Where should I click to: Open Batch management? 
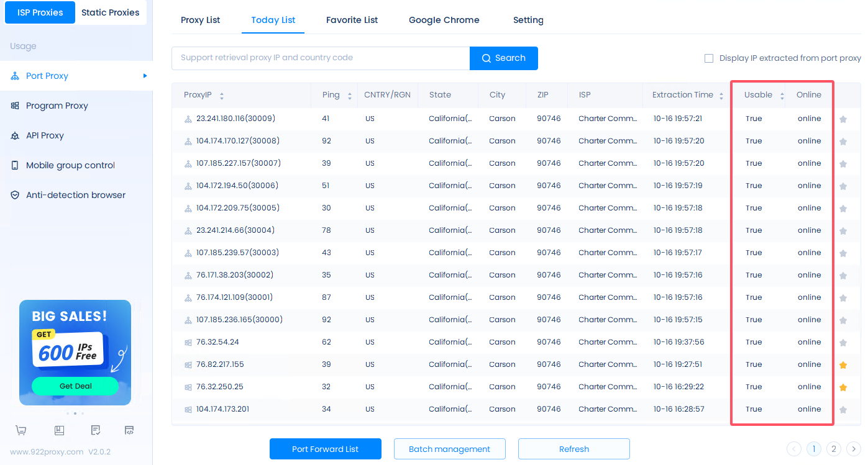450,449
